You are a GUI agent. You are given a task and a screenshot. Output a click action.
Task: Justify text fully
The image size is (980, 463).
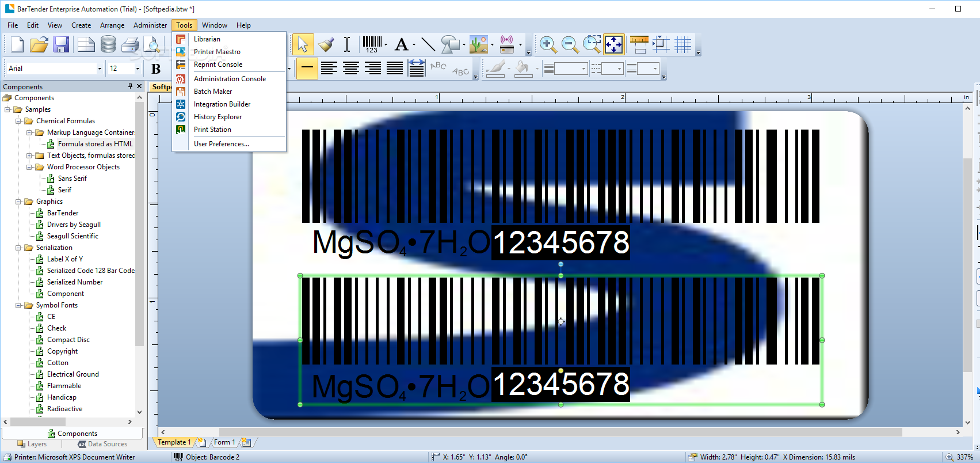pos(395,69)
